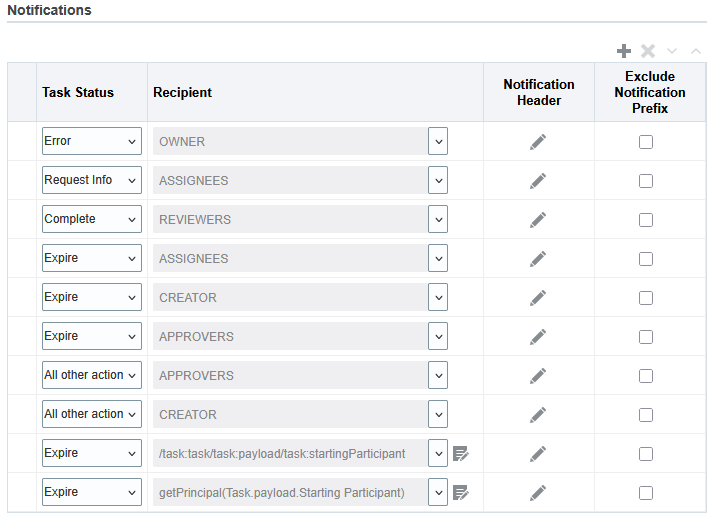Screen dimensions: 716x531
Task: Check Exclude Prefix for Expire CREATOR row
Action: point(646,298)
